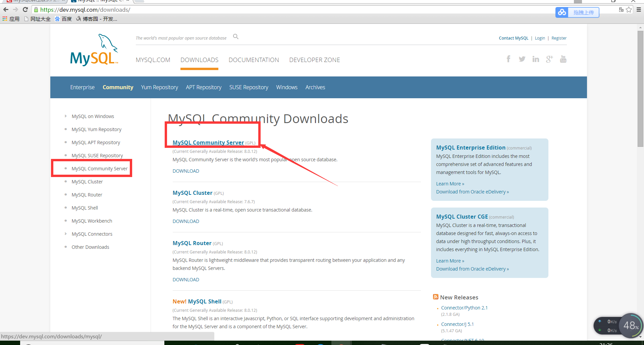Select APT Repository in the blue submenu
This screenshot has height=345, width=644.
(204, 87)
